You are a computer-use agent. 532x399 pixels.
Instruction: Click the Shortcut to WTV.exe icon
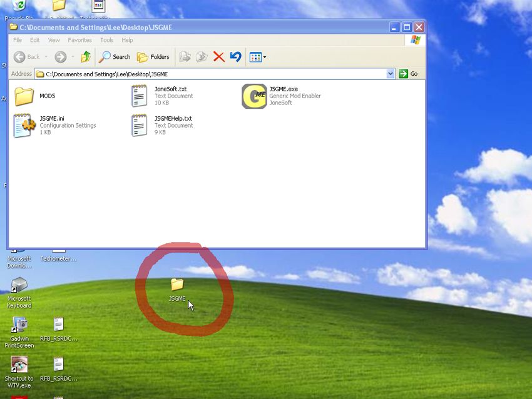19,372
